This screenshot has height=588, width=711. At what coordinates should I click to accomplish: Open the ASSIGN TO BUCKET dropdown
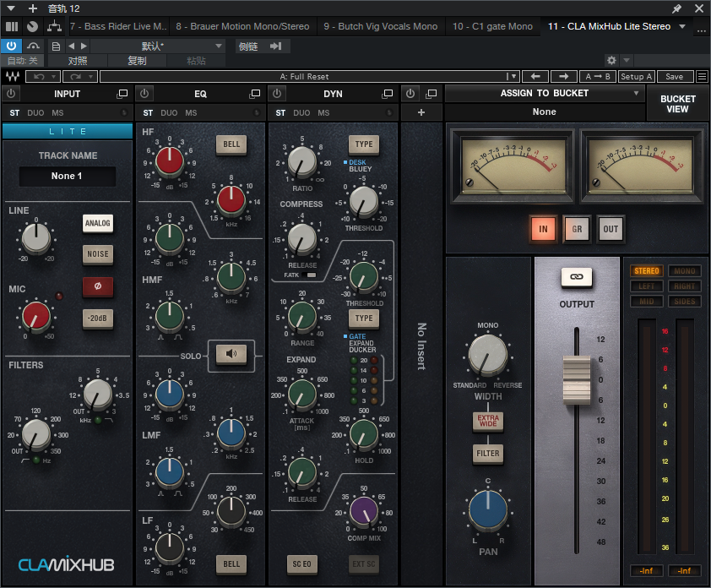pos(544,93)
